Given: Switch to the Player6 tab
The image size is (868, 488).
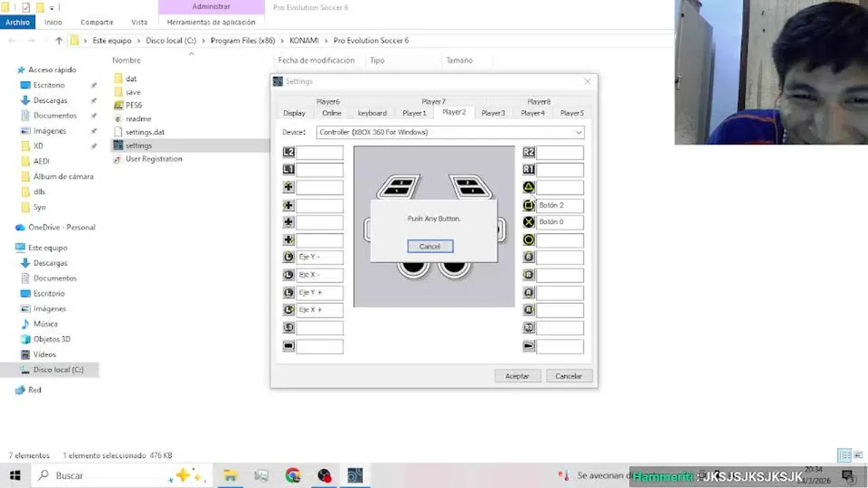Looking at the screenshot, I should (x=328, y=102).
